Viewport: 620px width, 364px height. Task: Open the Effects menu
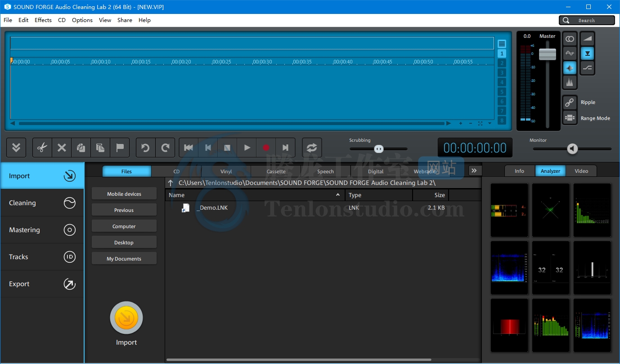(x=43, y=20)
